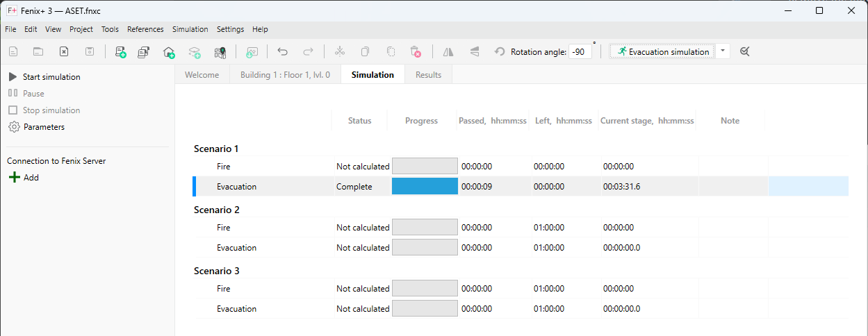This screenshot has width=868, height=336.
Task: Click the Evacuation simulation button
Action: tap(662, 51)
